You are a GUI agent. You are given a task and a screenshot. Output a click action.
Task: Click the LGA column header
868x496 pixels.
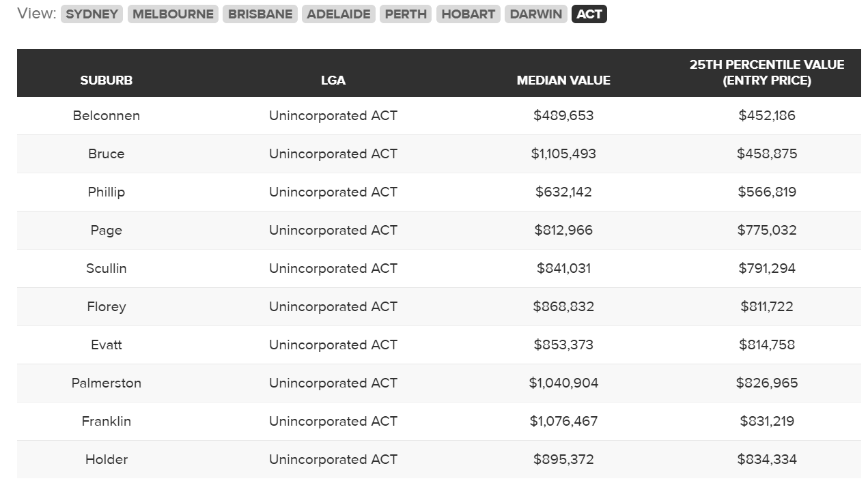[x=333, y=81]
